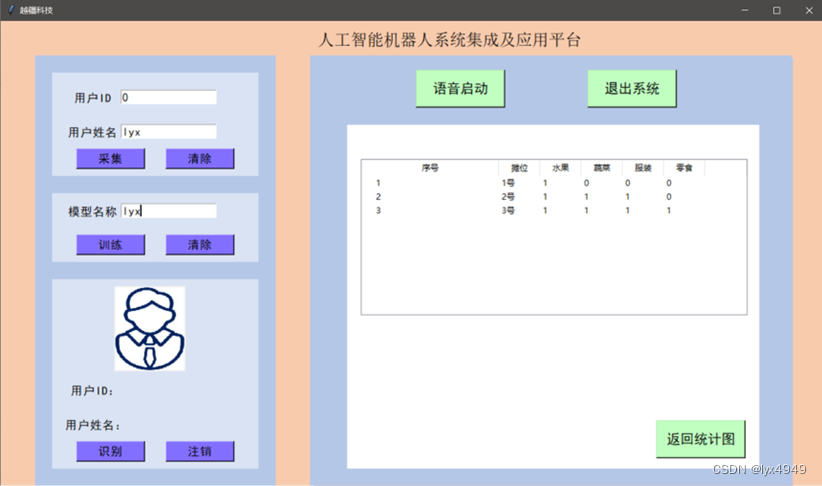Click the 模型名称 input box
822x486 pixels.
tap(168, 211)
